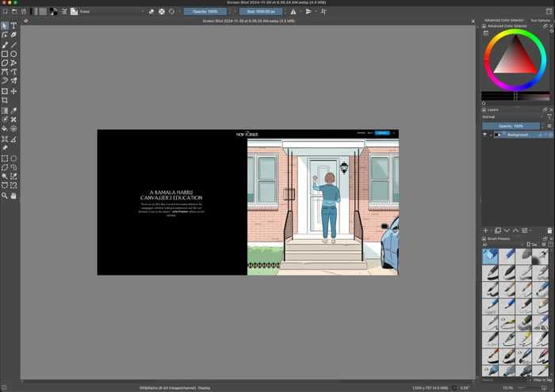Viewport: 555px width, 392px height.
Task: Click the add new layer plus icon
Action: tap(486, 230)
